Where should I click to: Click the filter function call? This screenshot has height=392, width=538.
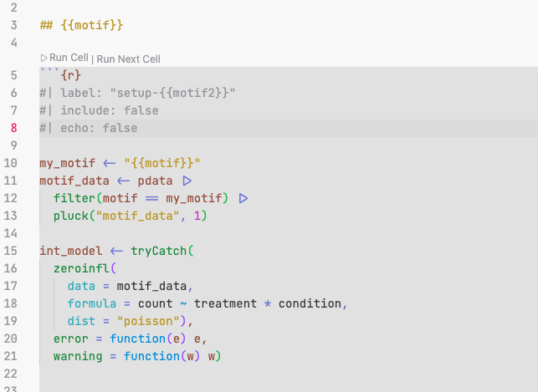74,198
